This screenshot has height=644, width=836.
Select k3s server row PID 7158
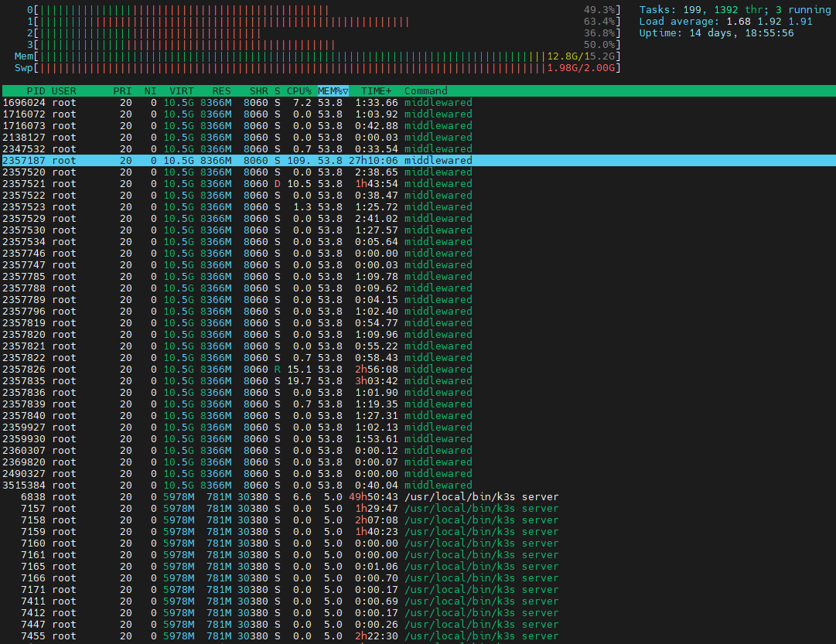click(418, 520)
